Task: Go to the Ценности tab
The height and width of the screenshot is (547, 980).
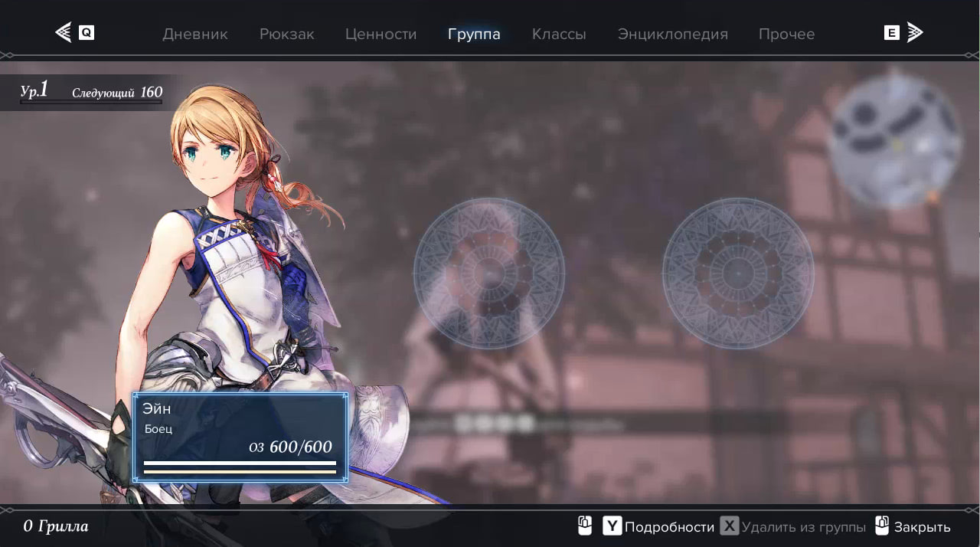Action: (381, 34)
